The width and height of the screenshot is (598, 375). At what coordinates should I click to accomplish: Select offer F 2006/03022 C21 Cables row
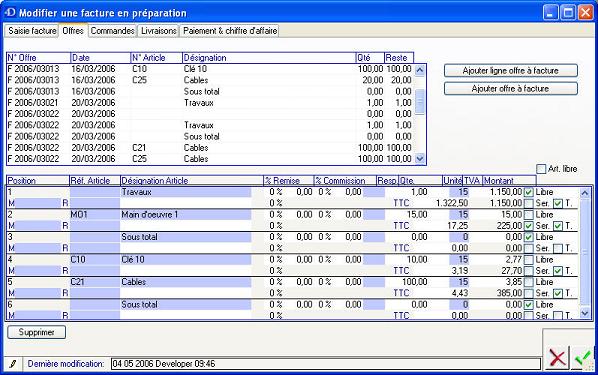click(210, 148)
